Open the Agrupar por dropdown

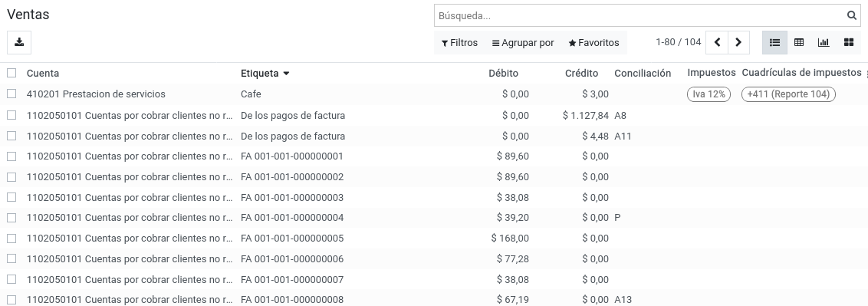523,43
